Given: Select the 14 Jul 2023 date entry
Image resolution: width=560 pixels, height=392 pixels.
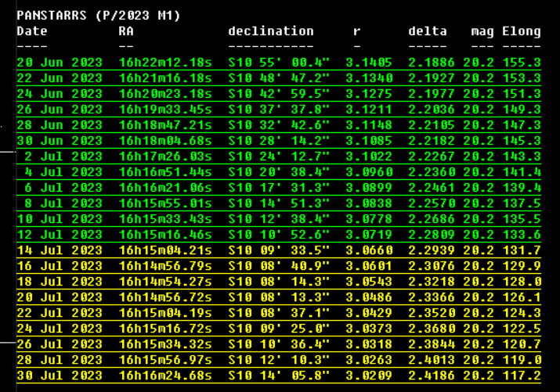Looking at the screenshot, I should click(x=60, y=250).
